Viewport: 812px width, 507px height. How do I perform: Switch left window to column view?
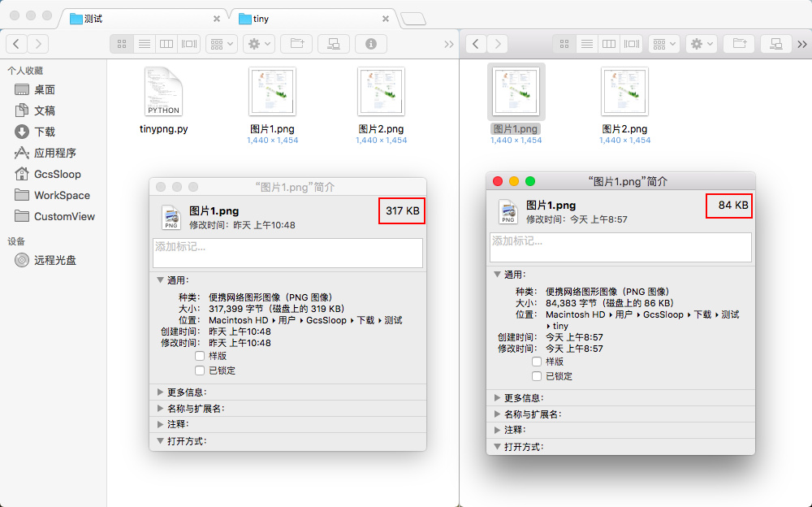tap(166, 44)
